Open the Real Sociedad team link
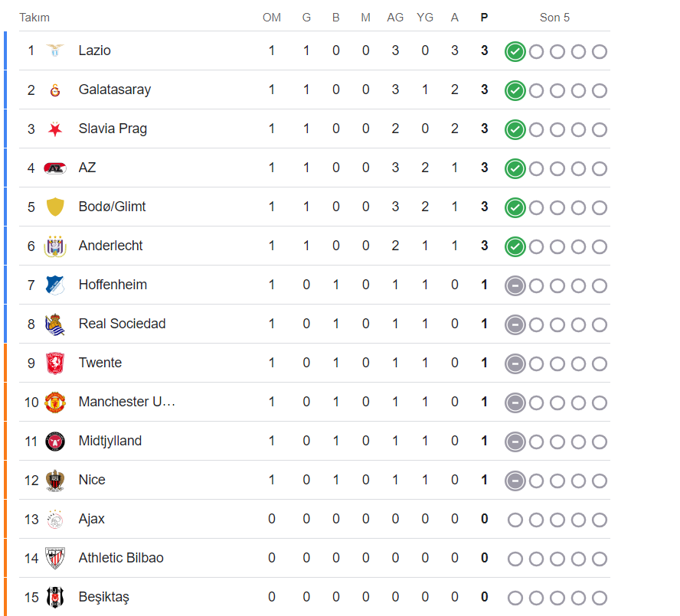This screenshot has height=616, width=680. tap(122, 324)
